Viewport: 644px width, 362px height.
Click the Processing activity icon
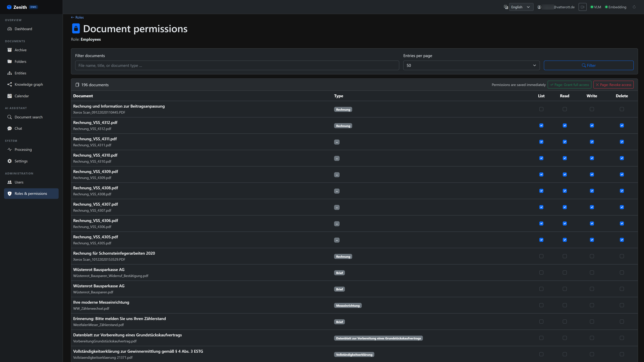(x=10, y=149)
